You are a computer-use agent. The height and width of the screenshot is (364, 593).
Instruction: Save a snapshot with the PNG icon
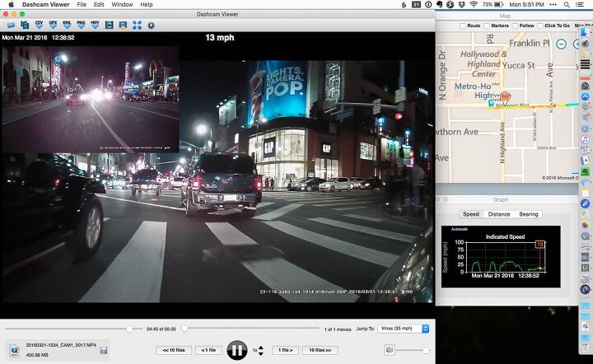click(81, 26)
